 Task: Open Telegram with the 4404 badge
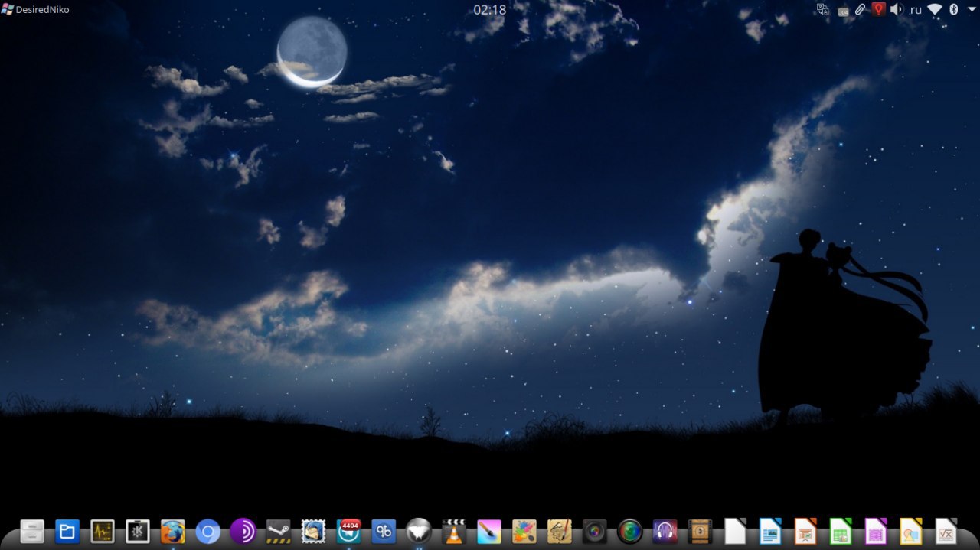[x=349, y=531]
